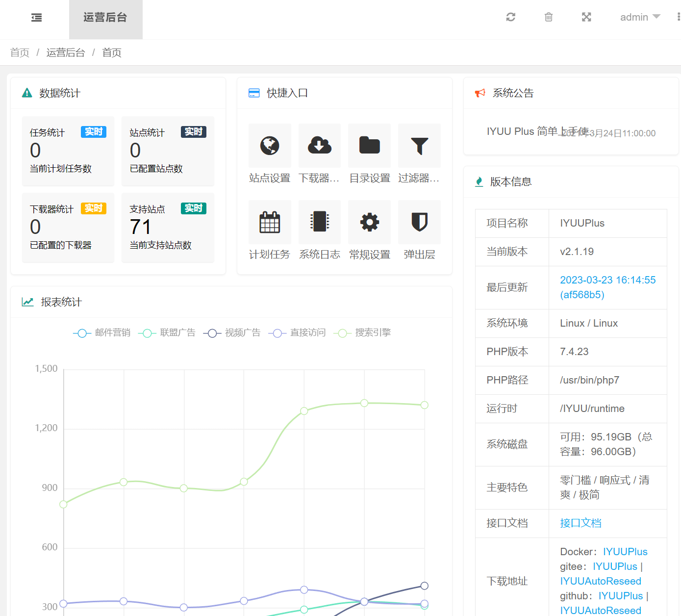
Task: Open gitee IYUUAutoReseed link
Action: coord(601,581)
